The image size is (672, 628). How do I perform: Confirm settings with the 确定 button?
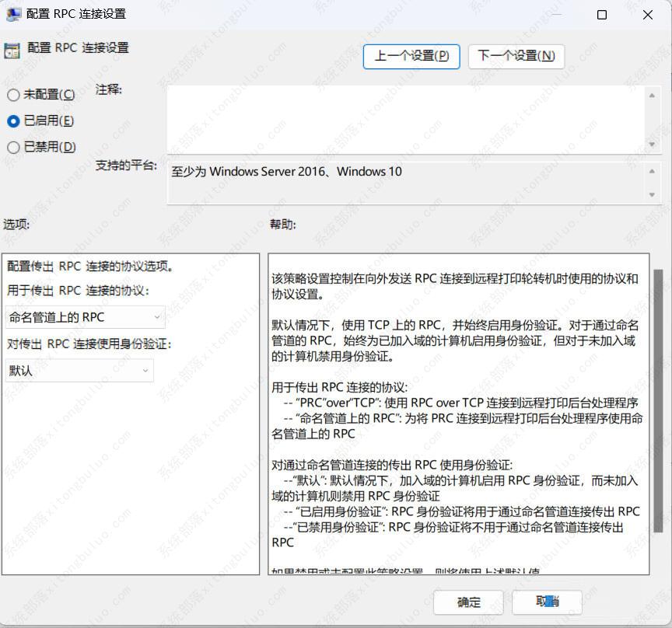tap(468, 602)
